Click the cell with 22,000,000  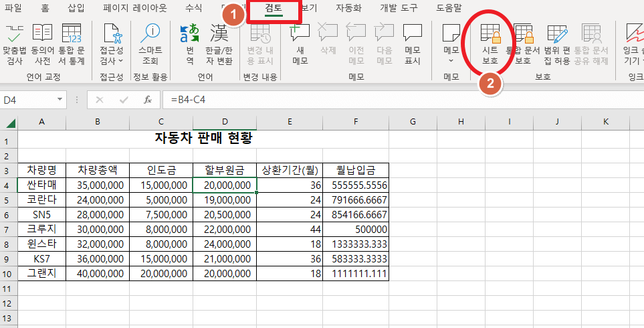click(x=225, y=230)
